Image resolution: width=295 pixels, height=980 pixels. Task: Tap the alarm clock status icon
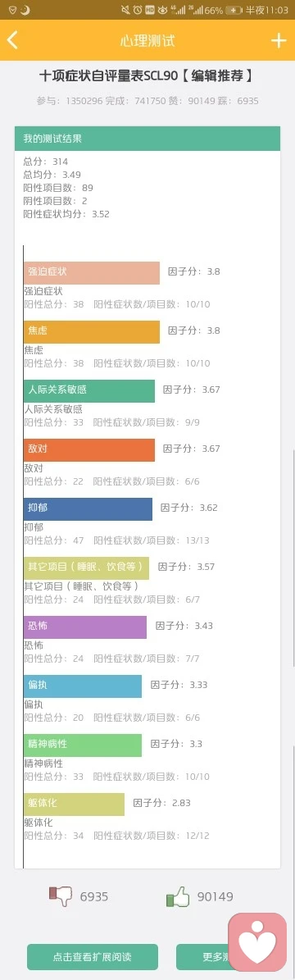pyautogui.click(x=137, y=10)
